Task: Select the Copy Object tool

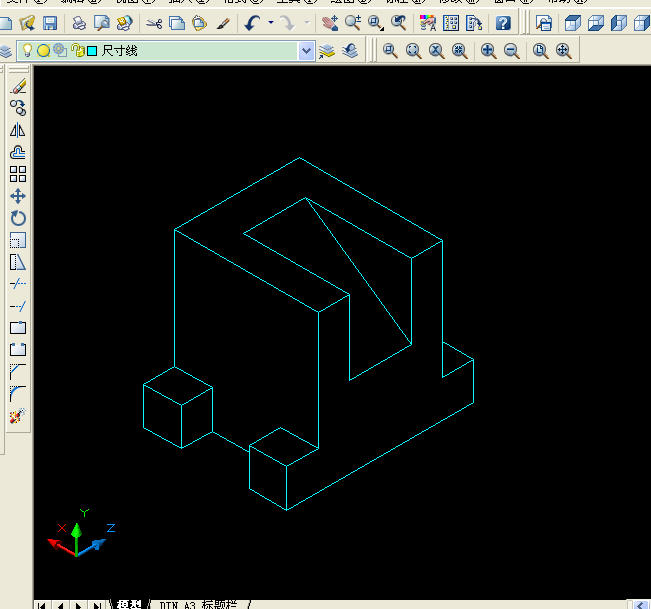Action: coord(18,108)
